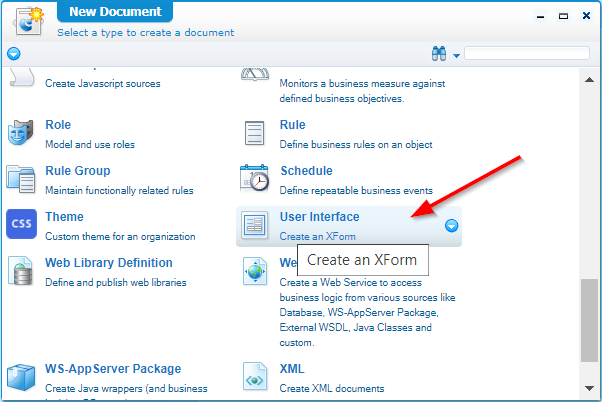Choose the Schedule calendar clock icon
Viewport: 602px width, 402px height.
click(x=256, y=178)
